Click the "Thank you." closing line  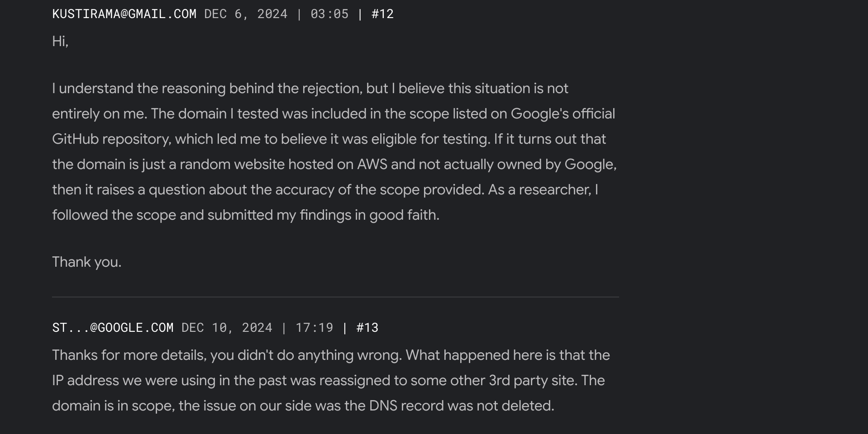pyautogui.click(x=86, y=262)
